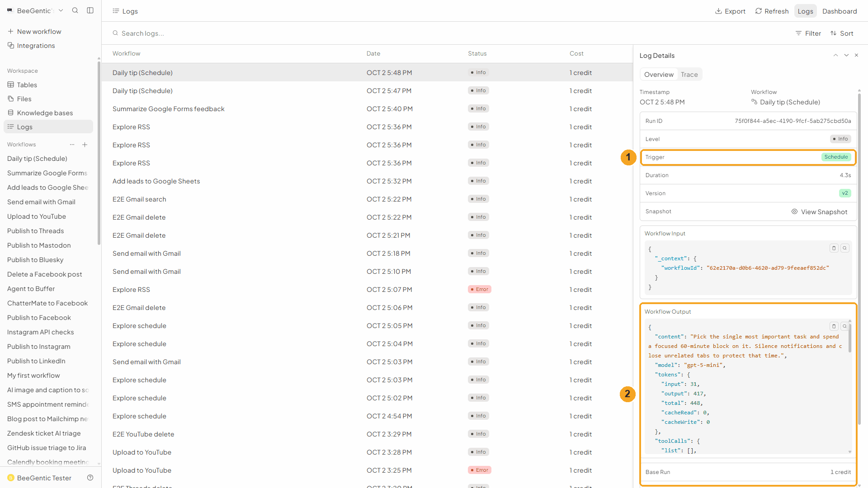868x488 pixels.
Task: Search within the Workflow Input JSON
Action: (844, 248)
